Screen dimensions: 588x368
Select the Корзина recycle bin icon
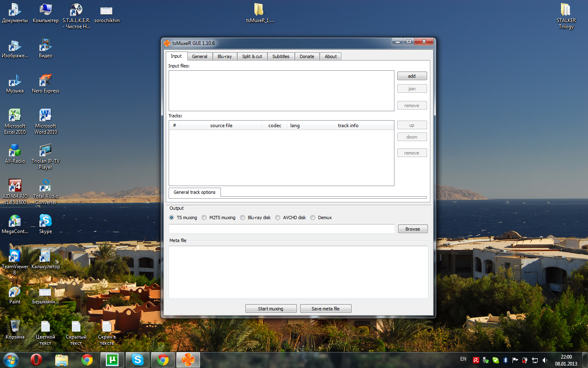[x=15, y=330]
